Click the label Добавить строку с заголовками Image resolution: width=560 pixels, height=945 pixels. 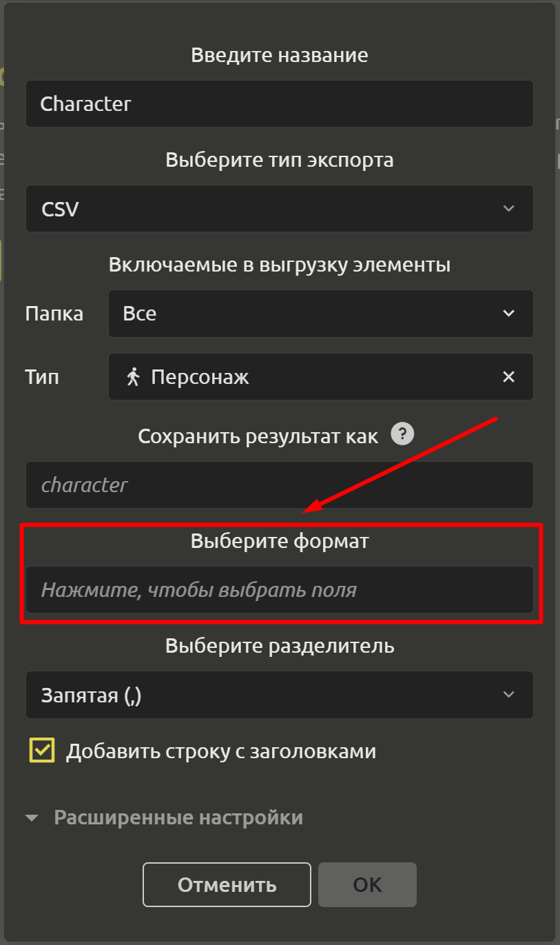221,751
